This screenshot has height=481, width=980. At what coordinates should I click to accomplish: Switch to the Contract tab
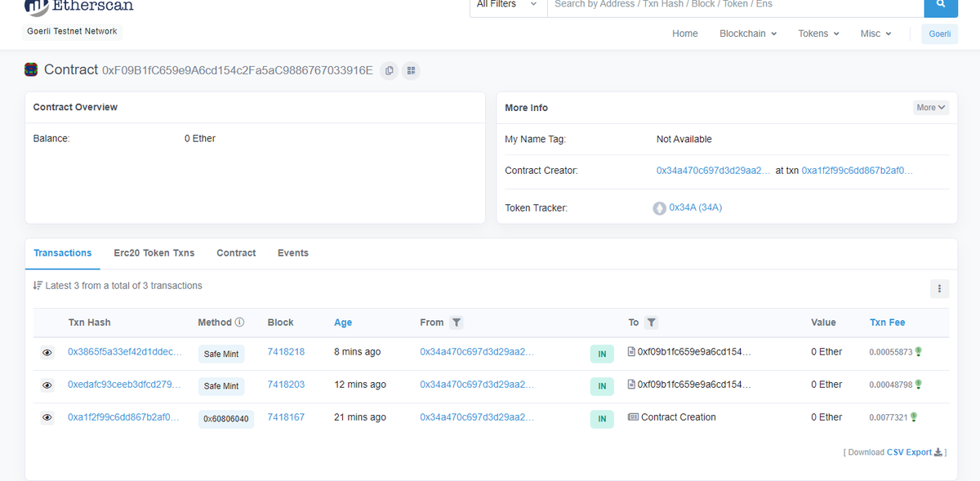click(x=236, y=253)
